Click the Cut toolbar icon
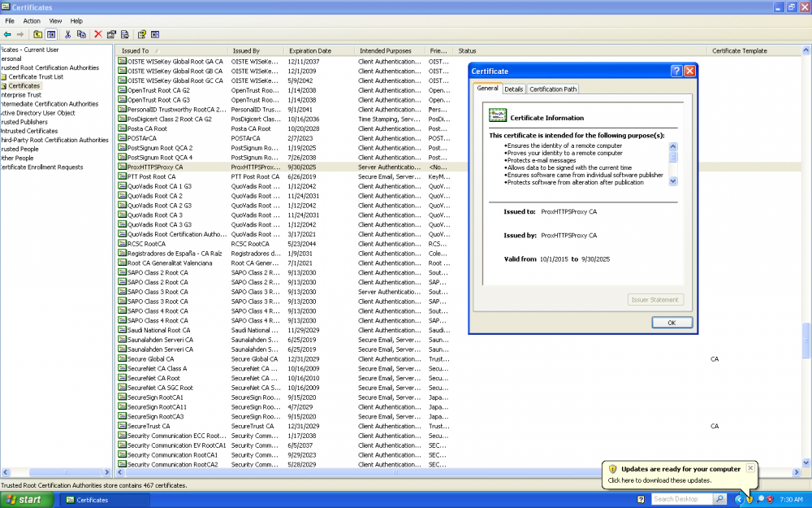 coord(68,34)
